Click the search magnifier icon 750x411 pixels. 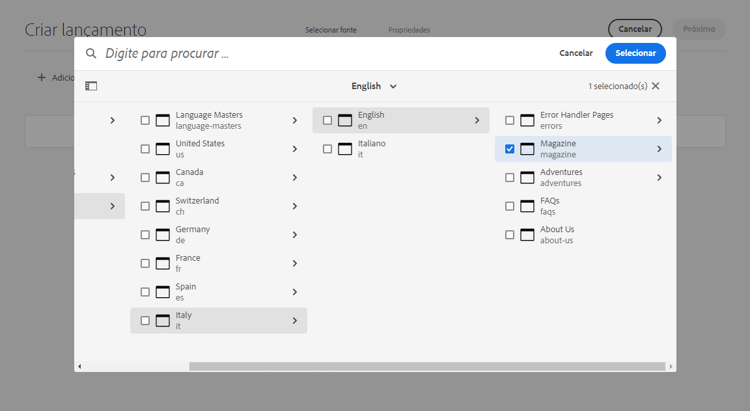coord(91,54)
